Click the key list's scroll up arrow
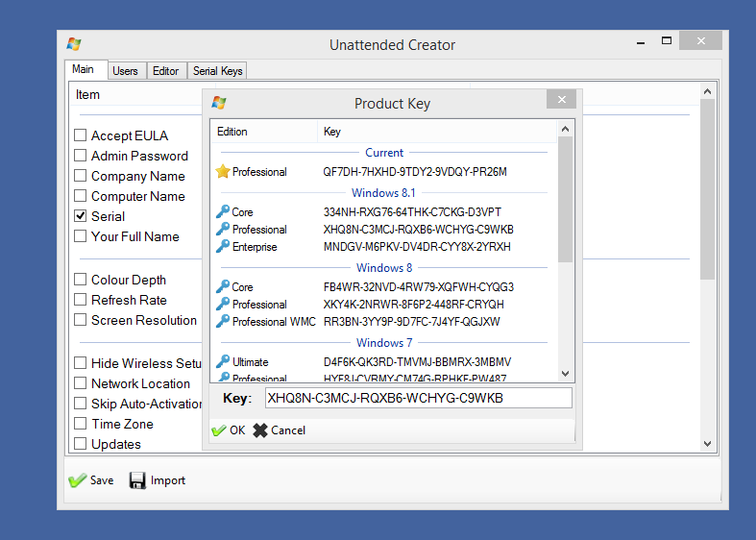The height and width of the screenshot is (540, 756). click(566, 129)
